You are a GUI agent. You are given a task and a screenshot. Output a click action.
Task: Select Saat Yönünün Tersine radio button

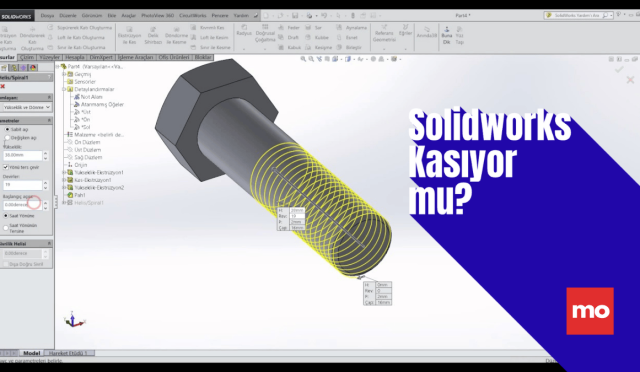[x=6, y=228]
